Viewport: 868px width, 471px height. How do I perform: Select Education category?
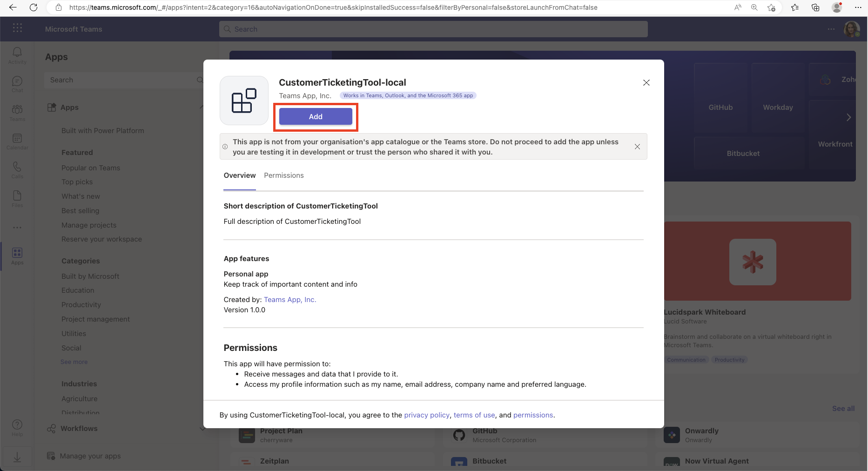(78, 290)
